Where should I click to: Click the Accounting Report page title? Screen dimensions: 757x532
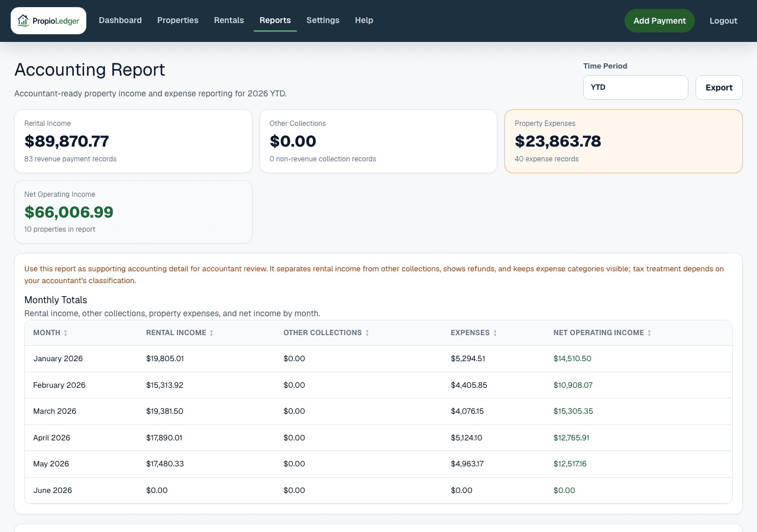coord(90,70)
